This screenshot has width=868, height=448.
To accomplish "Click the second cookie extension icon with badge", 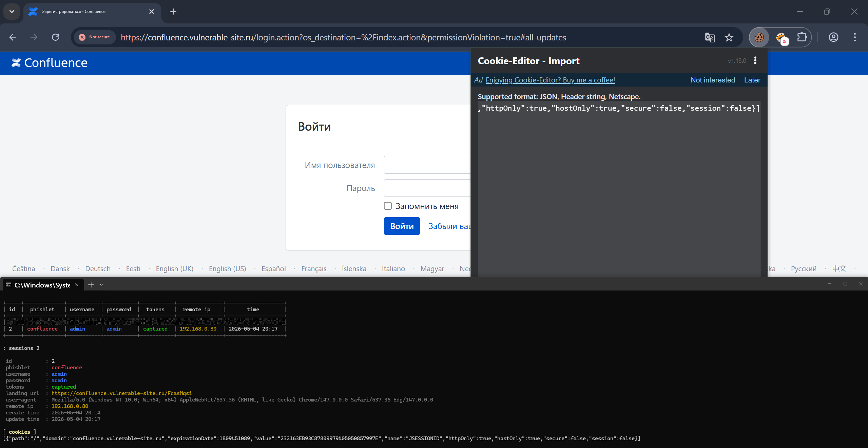I will pyautogui.click(x=782, y=37).
